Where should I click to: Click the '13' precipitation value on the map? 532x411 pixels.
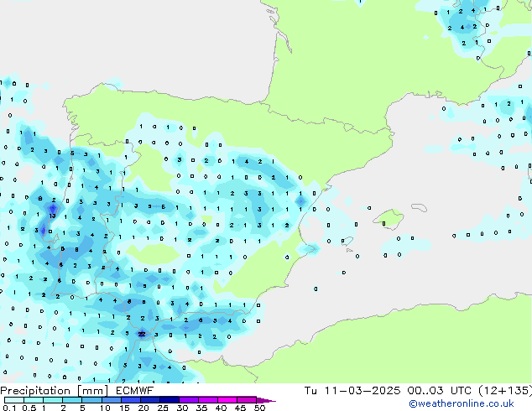[x=52, y=216]
